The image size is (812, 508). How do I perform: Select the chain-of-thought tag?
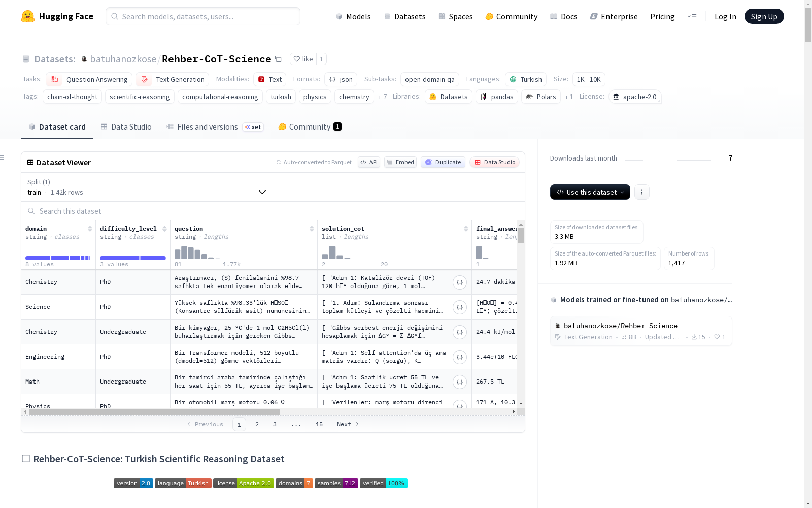click(72, 97)
